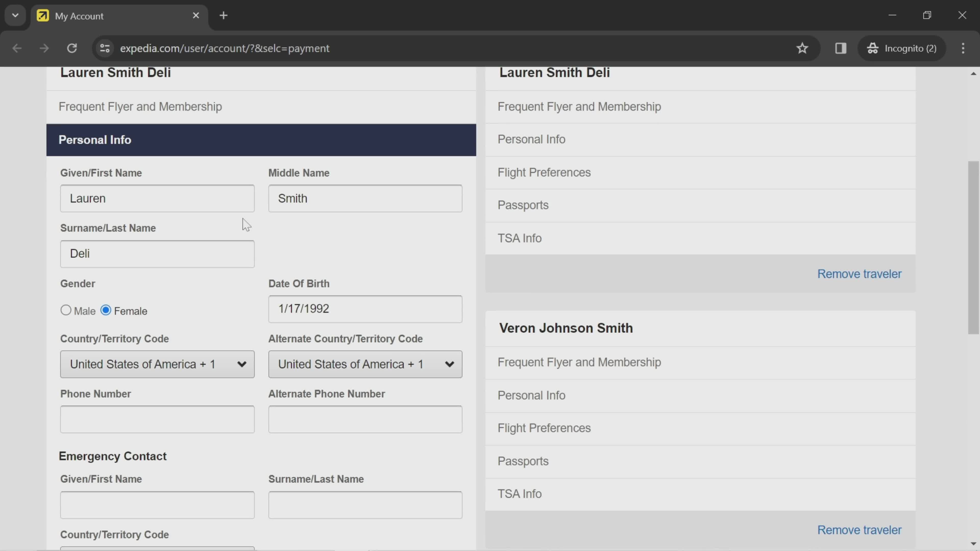
Task: Collapse the Personal Info section header
Action: tap(261, 140)
